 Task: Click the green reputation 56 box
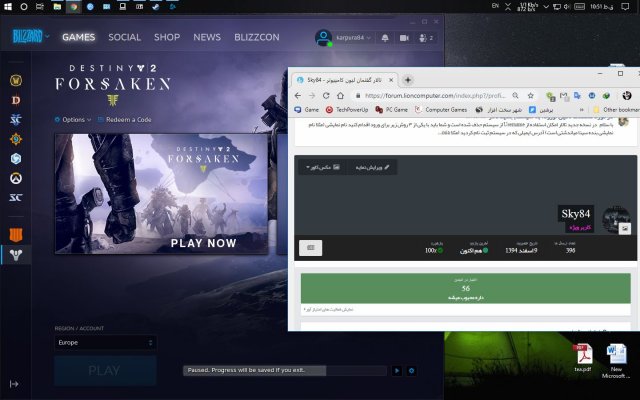(465, 289)
